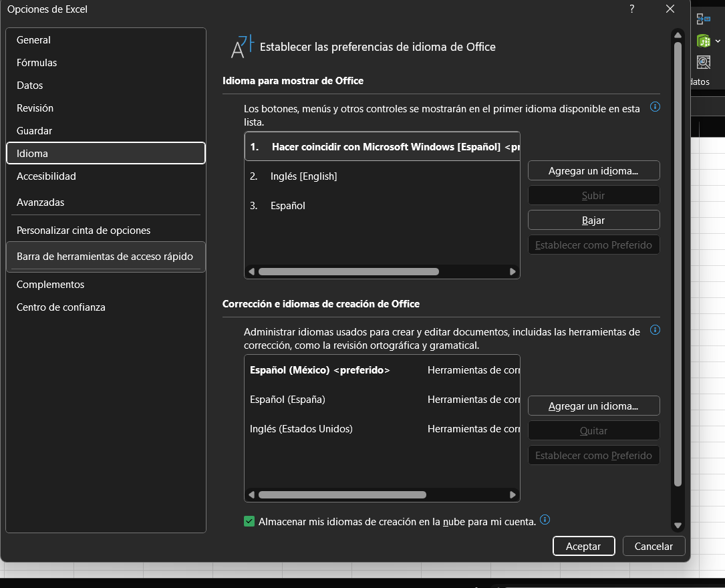Open the Centro de confianza category
The width and height of the screenshot is (725, 588).
point(61,307)
